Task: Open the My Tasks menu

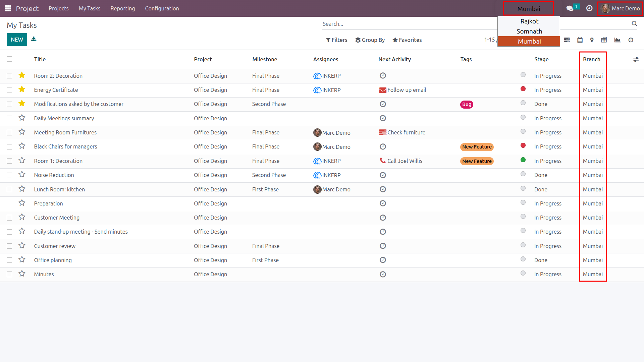Action: click(89, 8)
